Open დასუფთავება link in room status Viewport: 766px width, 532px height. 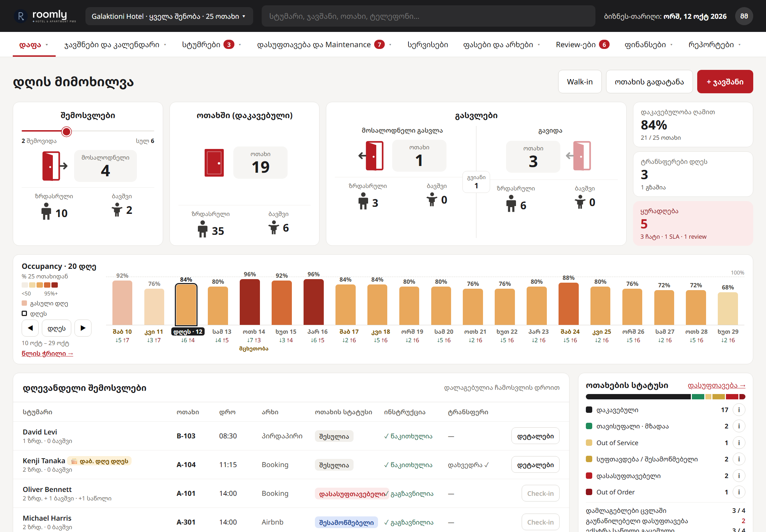(716, 386)
